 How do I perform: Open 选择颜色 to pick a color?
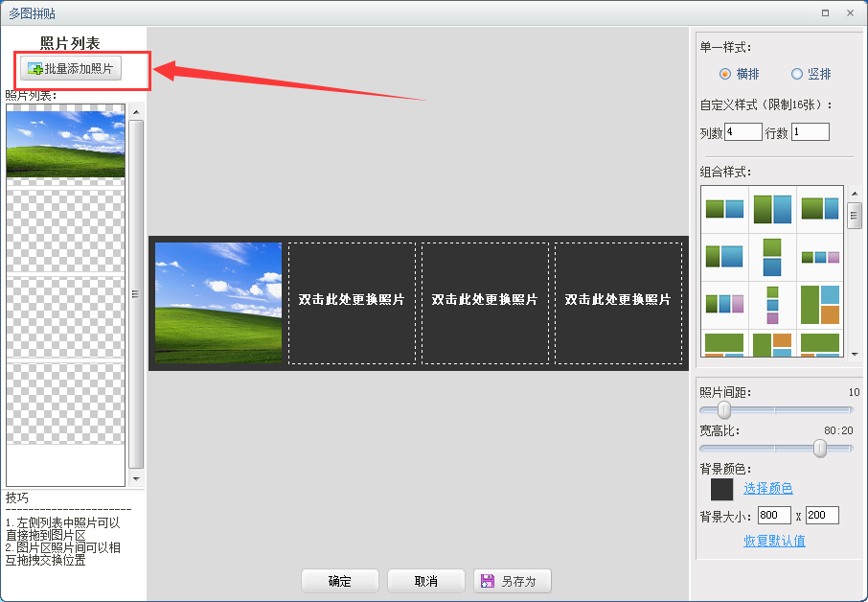pyautogui.click(x=767, y=488)
